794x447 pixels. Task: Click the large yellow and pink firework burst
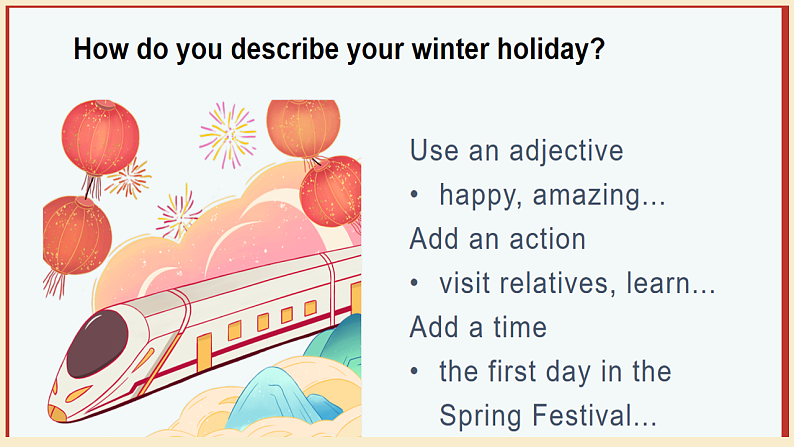[x=227, y=134]
